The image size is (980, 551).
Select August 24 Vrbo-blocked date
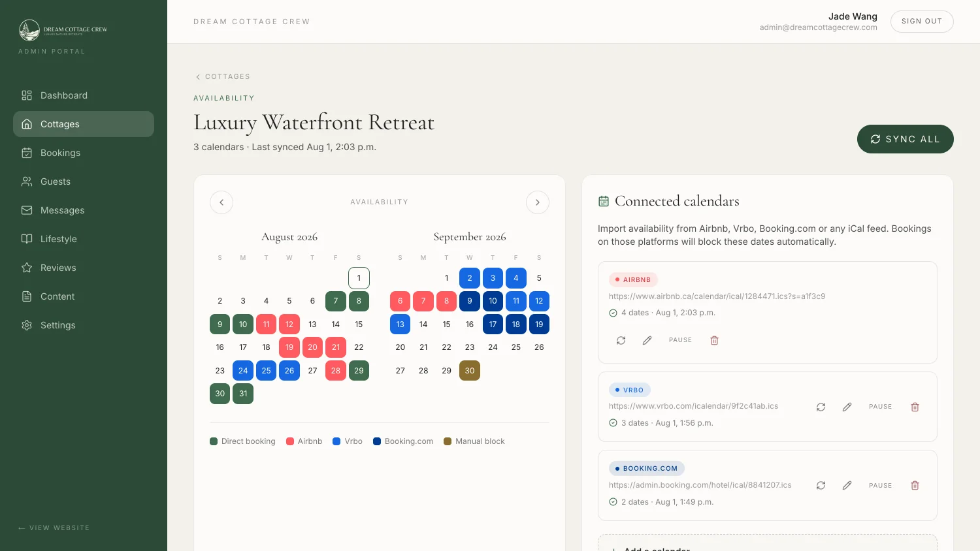tap(243, 371)
